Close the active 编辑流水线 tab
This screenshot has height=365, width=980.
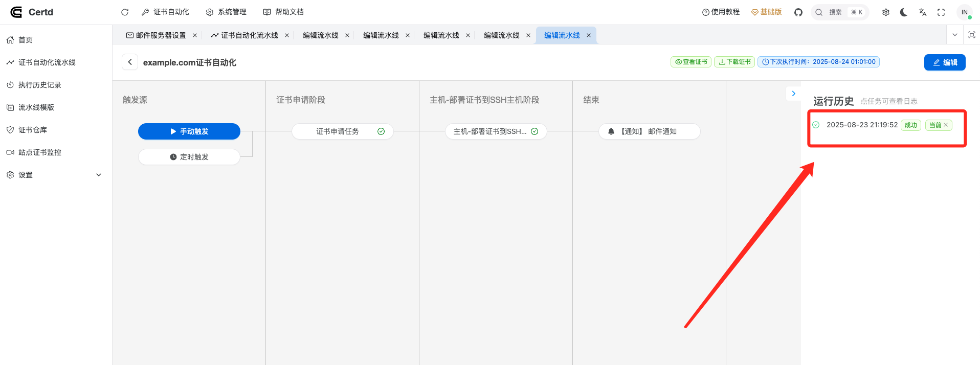pyautogui.click(x=589, y=35)
